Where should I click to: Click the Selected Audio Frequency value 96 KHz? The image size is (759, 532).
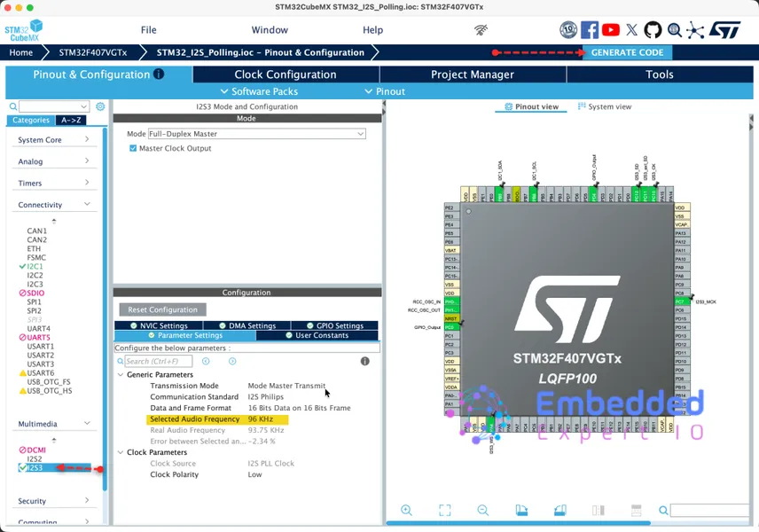click(x=261, y=419)
